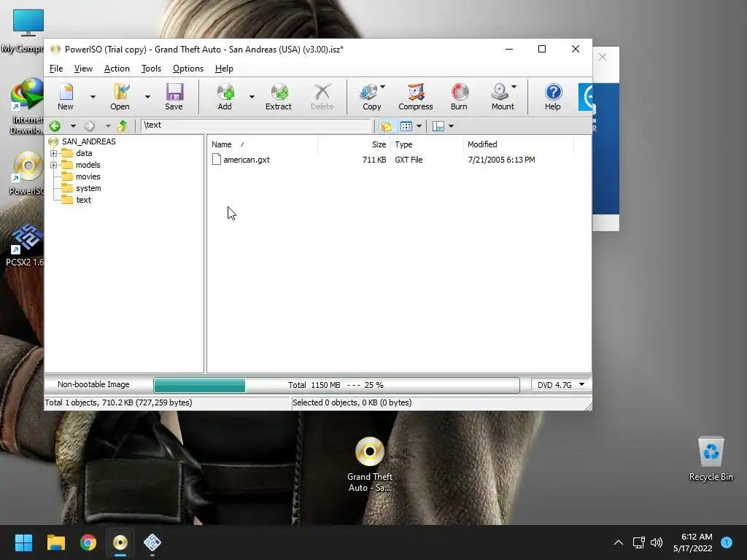
Task: Open the Help menu
Action: [224, 69]
